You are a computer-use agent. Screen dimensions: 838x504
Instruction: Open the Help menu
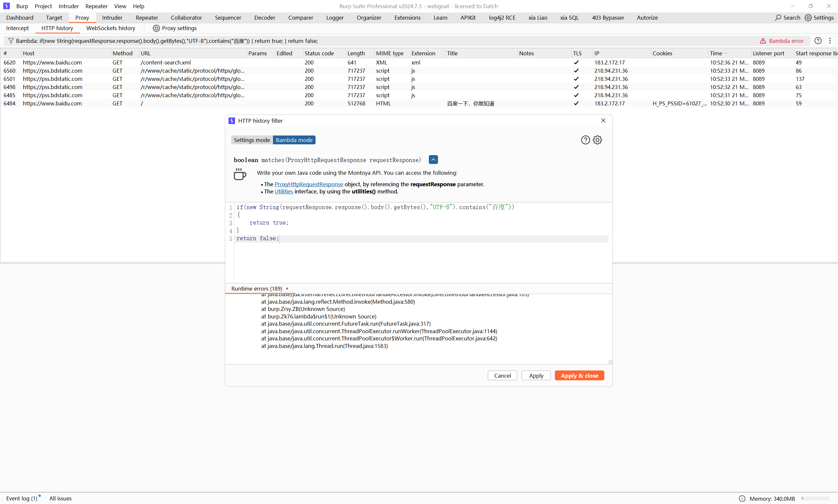point(138,6)
